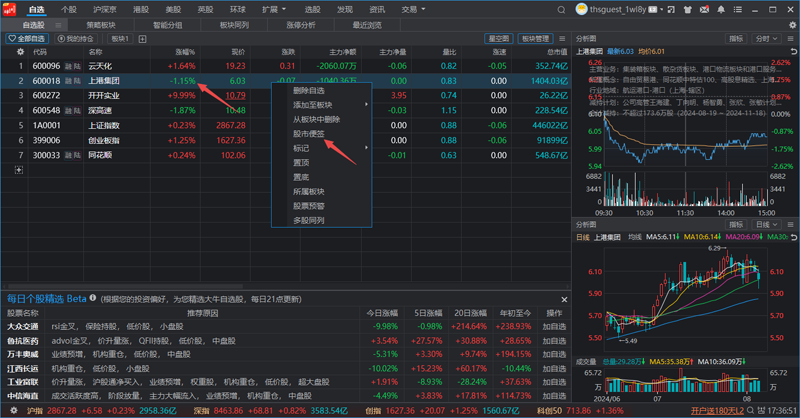
Task: Switch to the 涨停分析 tab
Action: coord(301,25)
